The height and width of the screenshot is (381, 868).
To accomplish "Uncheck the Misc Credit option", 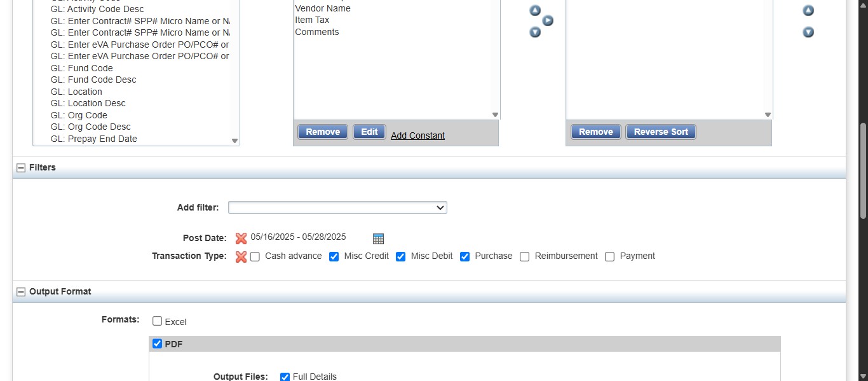I will (x=334, y=256).
